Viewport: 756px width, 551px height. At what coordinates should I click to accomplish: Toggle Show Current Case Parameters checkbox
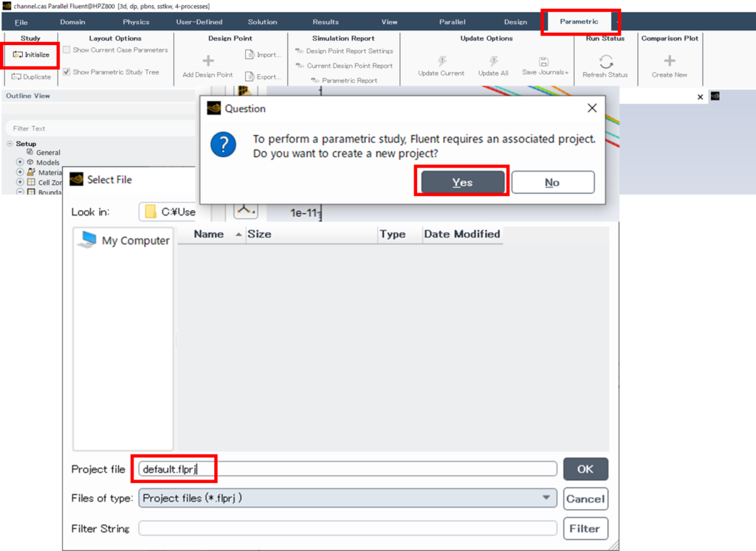(67, 49)
